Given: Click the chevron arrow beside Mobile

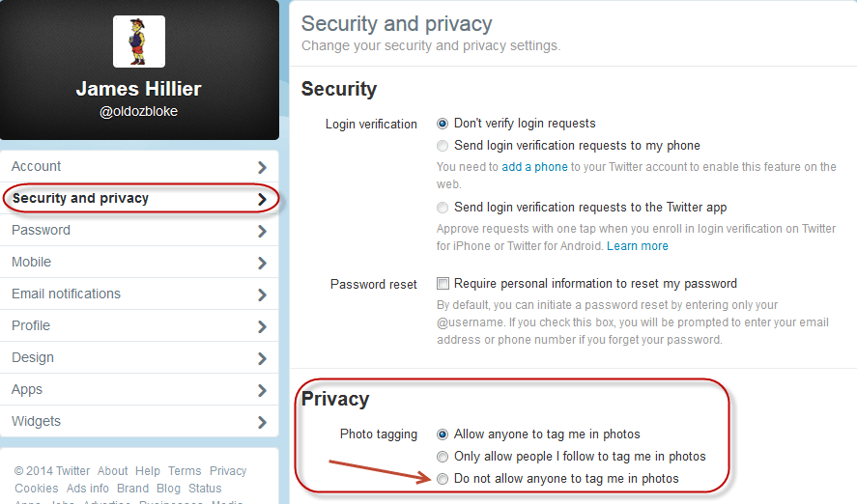Looking at the screenshot, I should (x=263, y=263).
